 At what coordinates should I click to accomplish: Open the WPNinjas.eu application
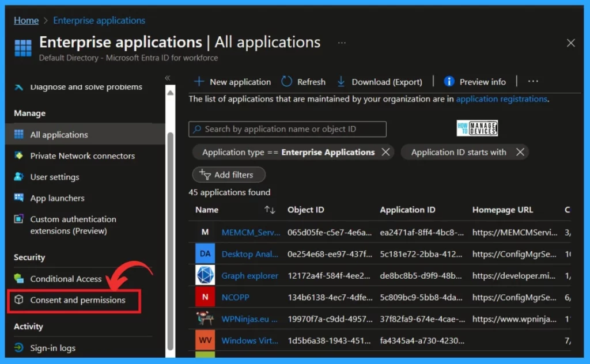coord(249,319)
